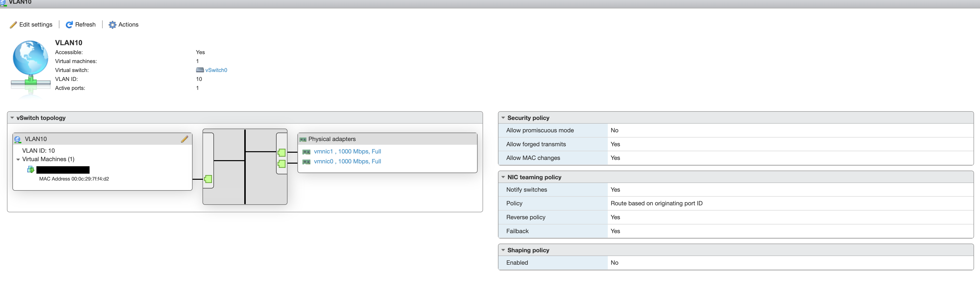Click the vSwitch0 switch icon

coord(200,70)
